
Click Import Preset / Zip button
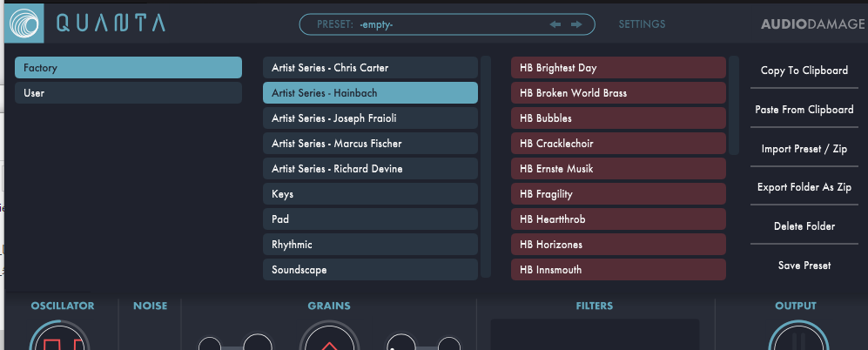(x=804, y=148)
